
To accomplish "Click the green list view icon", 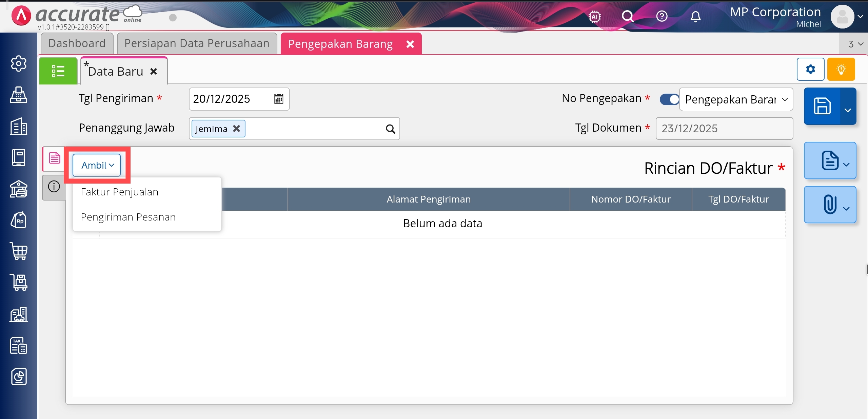I will tap(58, 71).
